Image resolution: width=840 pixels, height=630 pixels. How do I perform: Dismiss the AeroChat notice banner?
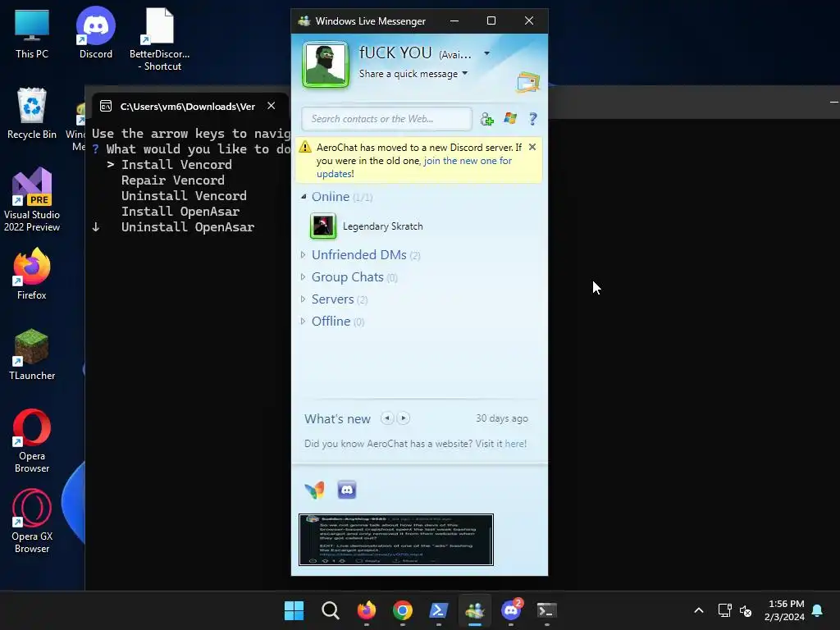(532, 147)
